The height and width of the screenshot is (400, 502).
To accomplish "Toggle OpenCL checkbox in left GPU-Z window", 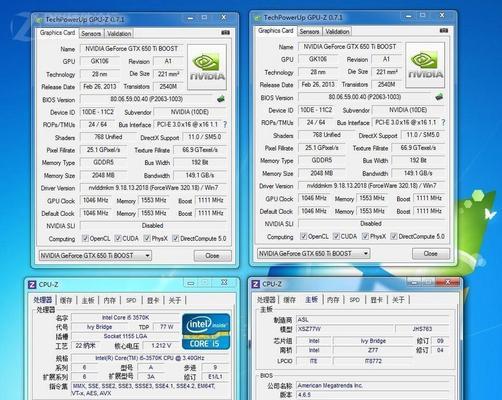I will 85,238.
